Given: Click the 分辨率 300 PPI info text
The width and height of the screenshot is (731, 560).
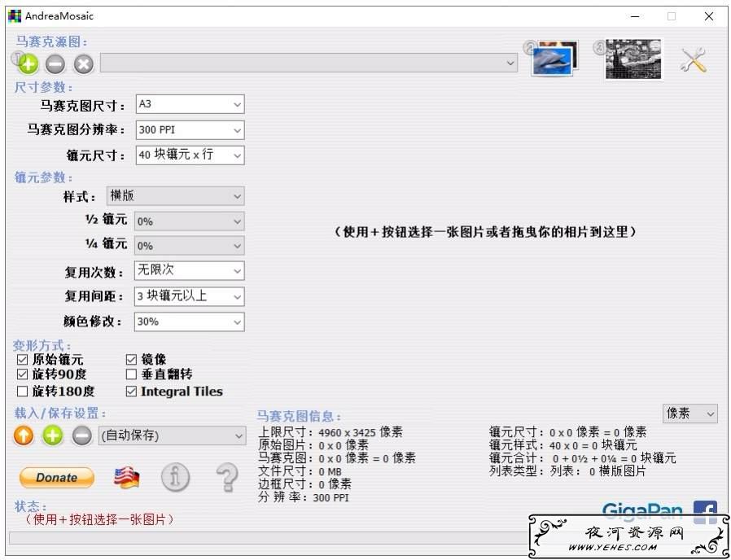Looking at the screenshot, I should coord(304,497).
